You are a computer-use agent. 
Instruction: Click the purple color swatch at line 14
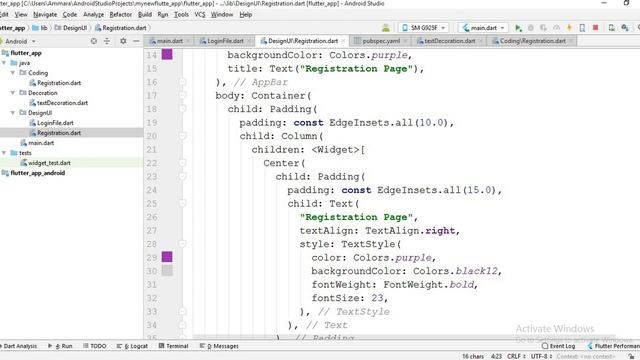167,55
